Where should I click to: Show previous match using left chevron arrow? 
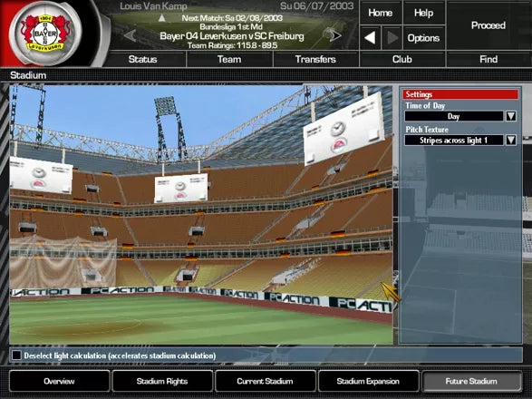131,35
